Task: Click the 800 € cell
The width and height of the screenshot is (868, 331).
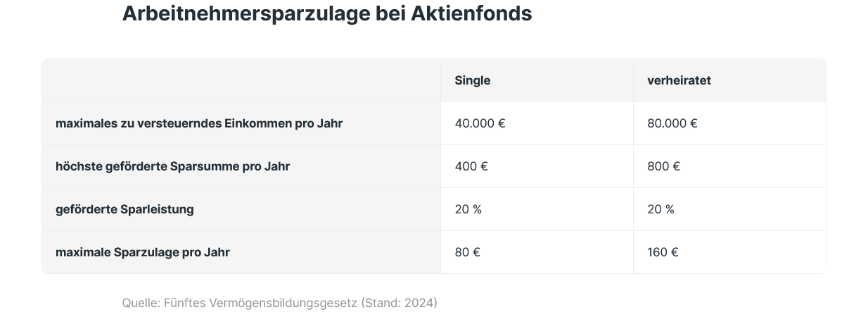Action: [663, 166]
